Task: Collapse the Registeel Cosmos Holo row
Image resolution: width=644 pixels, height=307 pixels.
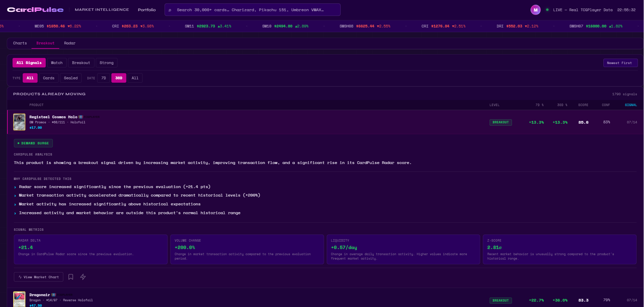Action: [325, 122]
